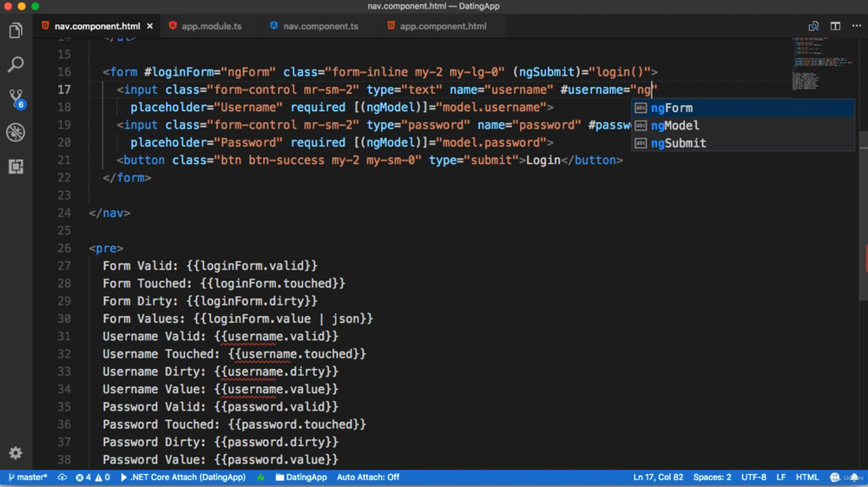868x487 pixels.
Task: Change the UTF-8 encoding setting
Action: (753, 477)
